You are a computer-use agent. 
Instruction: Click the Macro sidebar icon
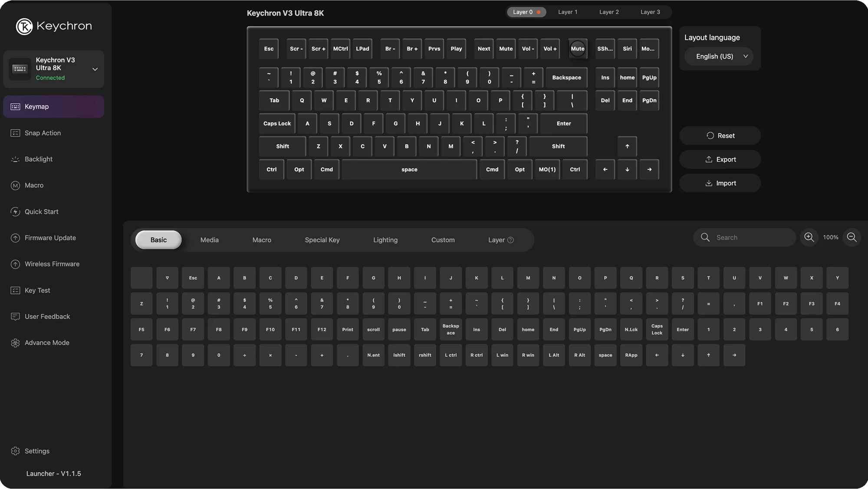(x=15, y=185)
